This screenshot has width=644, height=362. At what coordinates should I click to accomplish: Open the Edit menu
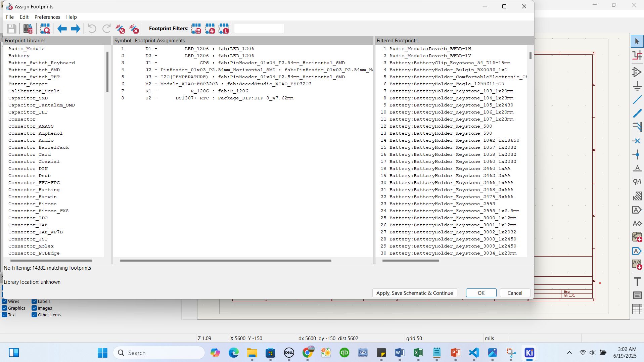tap(24, 17)
